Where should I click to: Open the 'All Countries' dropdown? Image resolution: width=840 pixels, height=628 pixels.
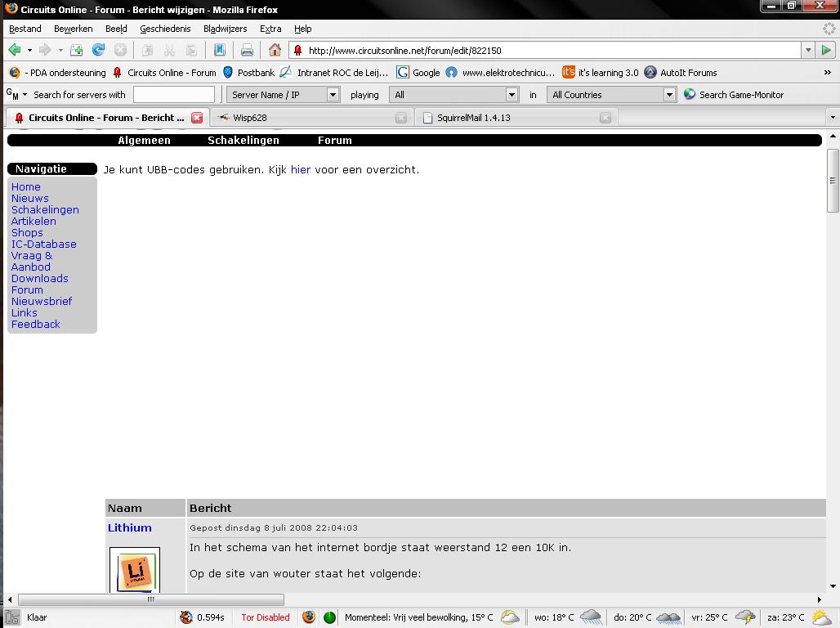click(x=668, y=95)
